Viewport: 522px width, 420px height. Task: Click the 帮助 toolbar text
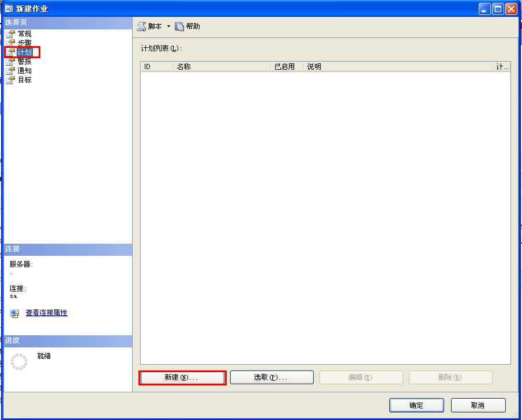[193, 27]
